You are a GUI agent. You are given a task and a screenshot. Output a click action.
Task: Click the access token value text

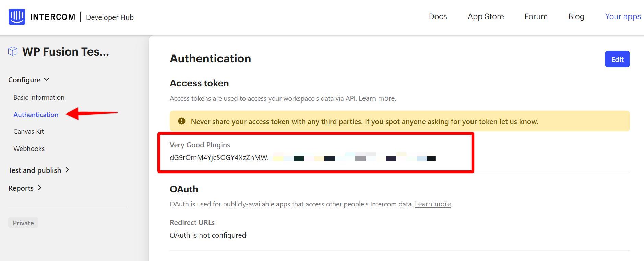219,158
